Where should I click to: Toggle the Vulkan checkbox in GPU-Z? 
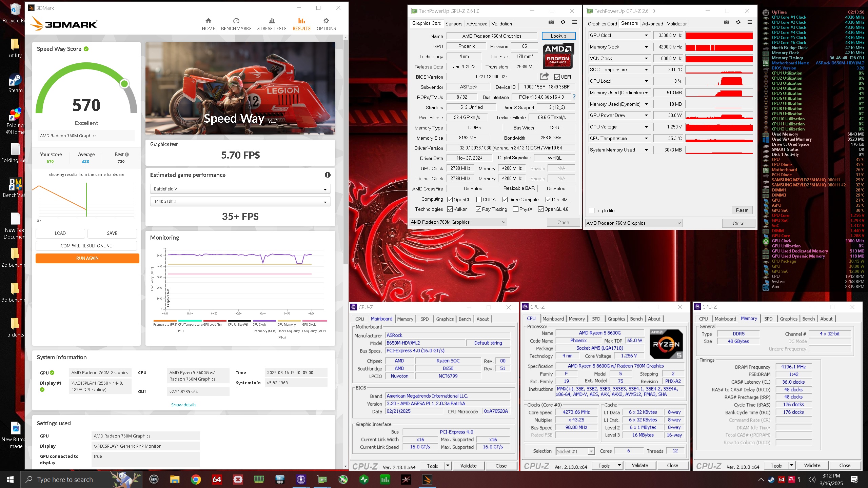coord(450,209)
